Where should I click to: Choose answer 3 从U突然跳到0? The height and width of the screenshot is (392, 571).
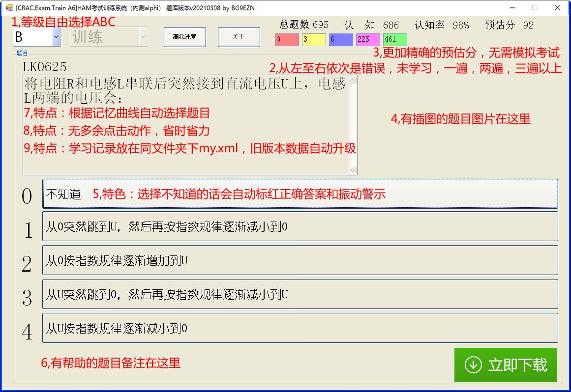300,294
